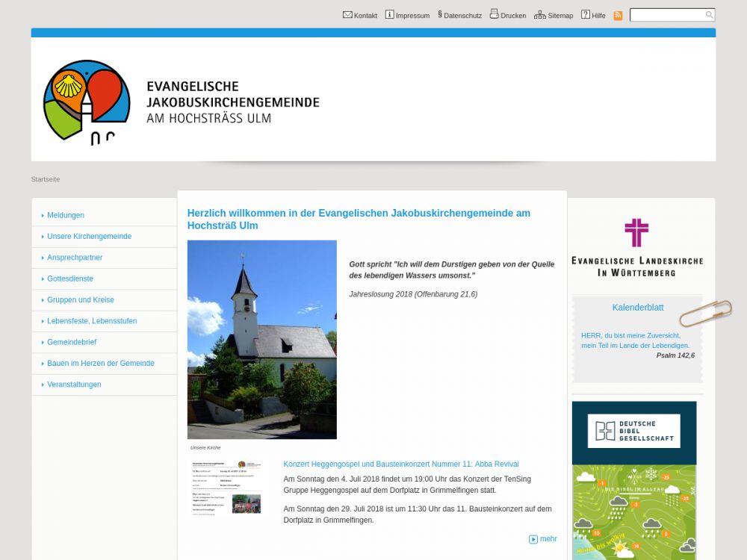Image resolution: width=747 pixels, height=560 pixels.
Task: Click the Drucken printer icon
Action: pos(494,14)
